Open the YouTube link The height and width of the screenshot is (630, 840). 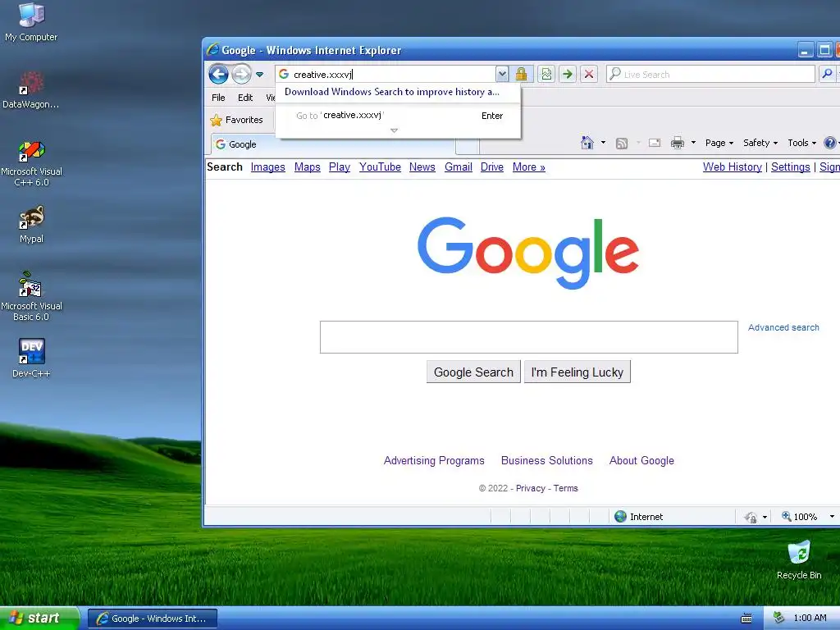(x=380, y=167)
